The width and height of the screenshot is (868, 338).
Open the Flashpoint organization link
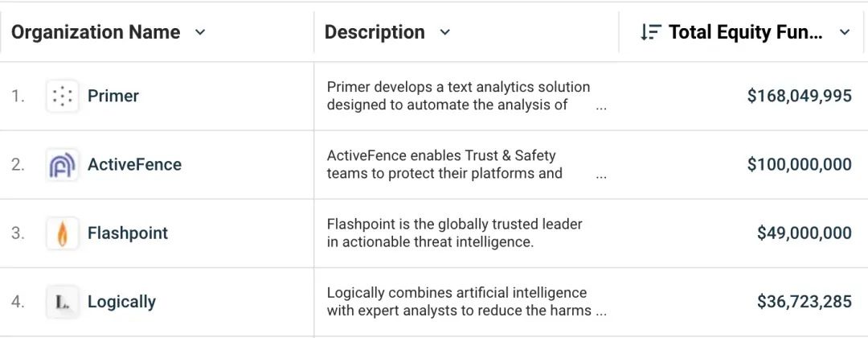point(128,233)
